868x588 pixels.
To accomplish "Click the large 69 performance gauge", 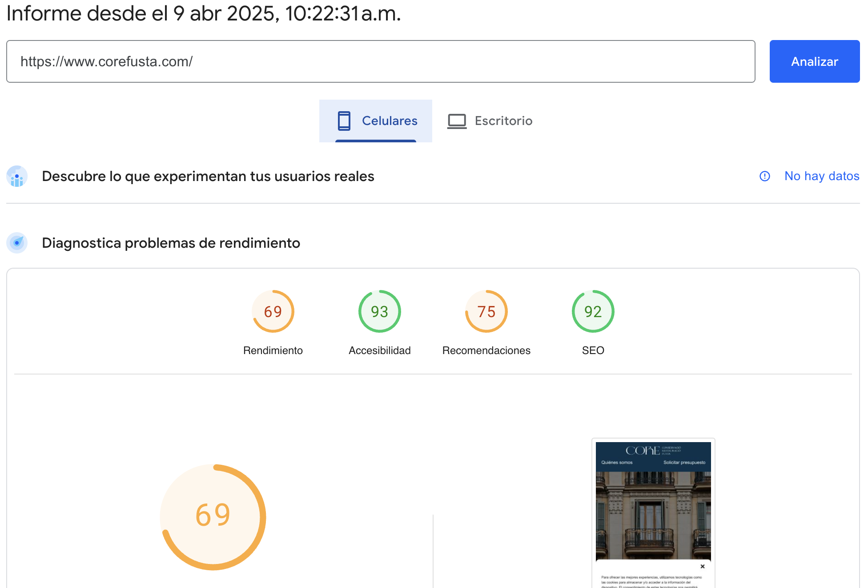I will [213, 517].
